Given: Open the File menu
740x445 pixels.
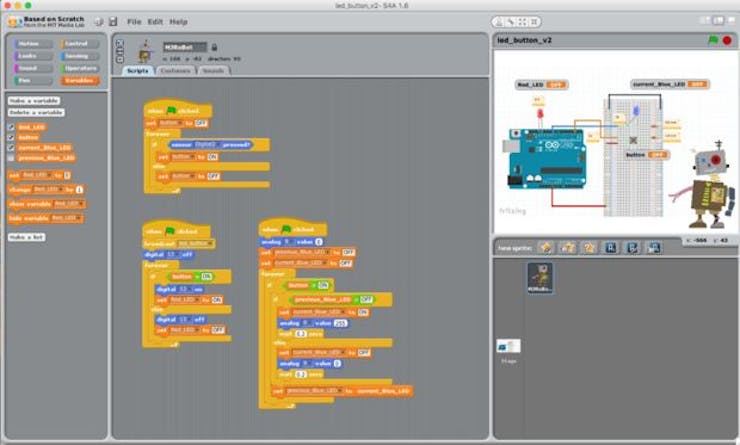Looking at the screenshot, I should click(x=134, y=22).
